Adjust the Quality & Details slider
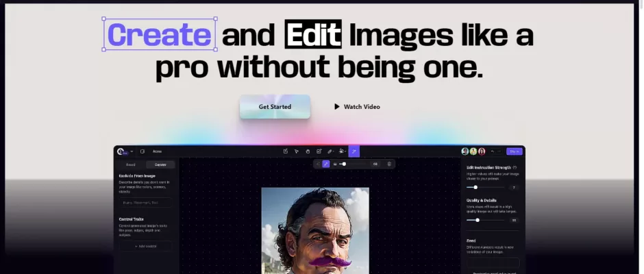Image resolution: width=644 pixels, height=274 pixels. (486, 220)
